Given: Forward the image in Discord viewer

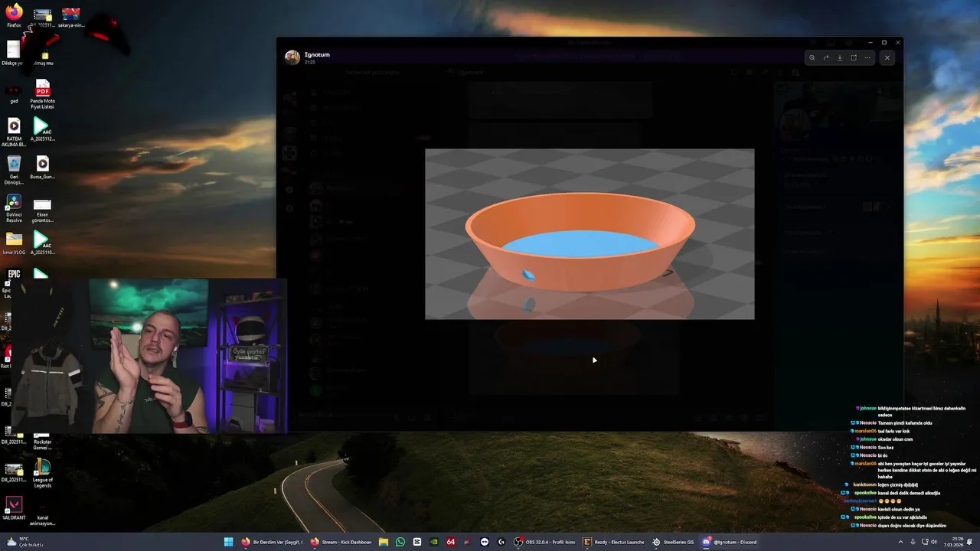Looking at the screenshot, I should point(826,57).
